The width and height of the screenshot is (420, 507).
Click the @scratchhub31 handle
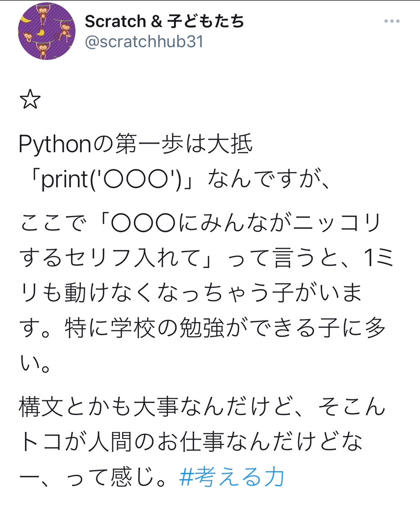coord(144,41)
